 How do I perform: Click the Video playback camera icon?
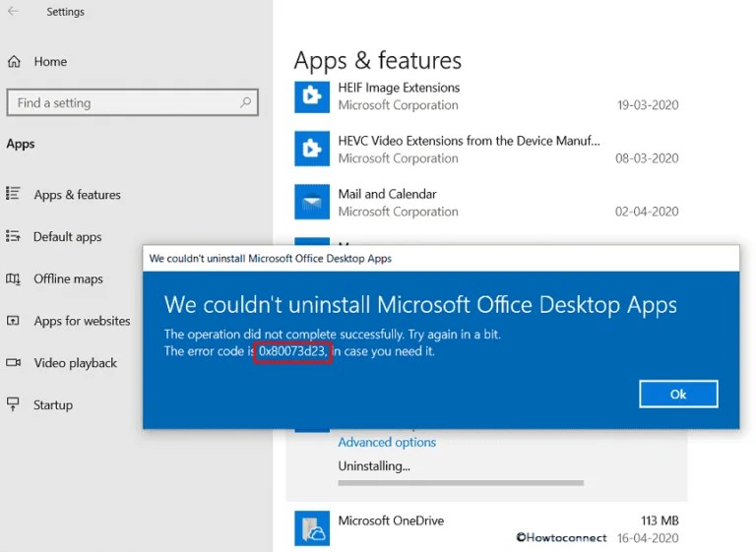(13, 362)
